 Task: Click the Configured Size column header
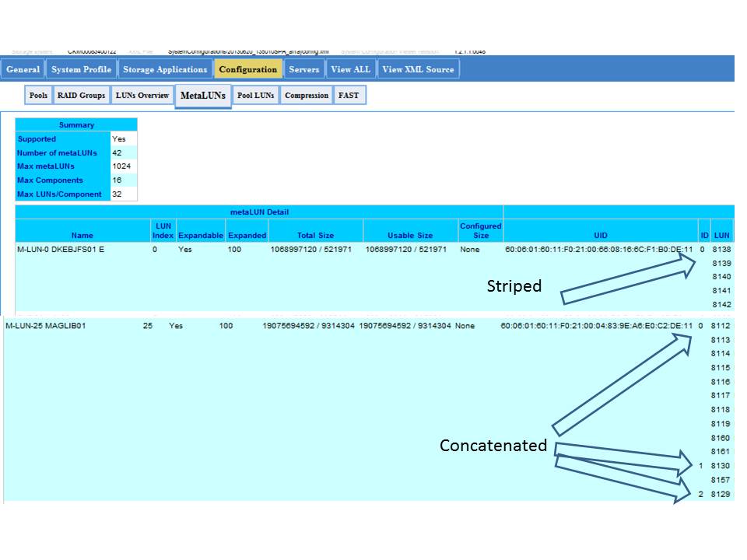pos(480,231)
